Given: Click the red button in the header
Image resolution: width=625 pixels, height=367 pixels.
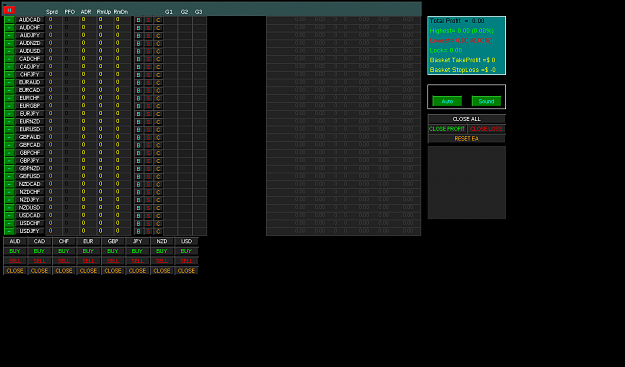Looking at the screenshot, I should click(x=9, y=10).
